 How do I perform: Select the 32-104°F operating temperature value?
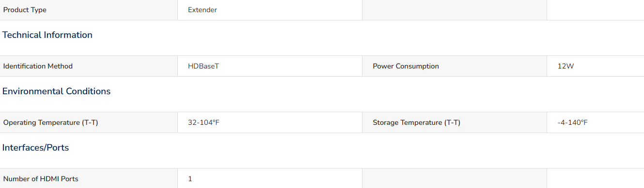(204, 122)
